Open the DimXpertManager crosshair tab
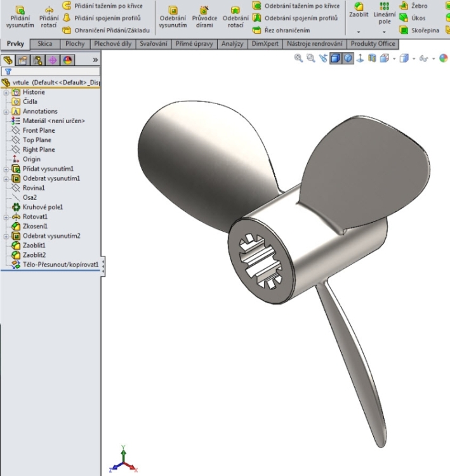Viewport: 450px width, 476px height. 53,60
